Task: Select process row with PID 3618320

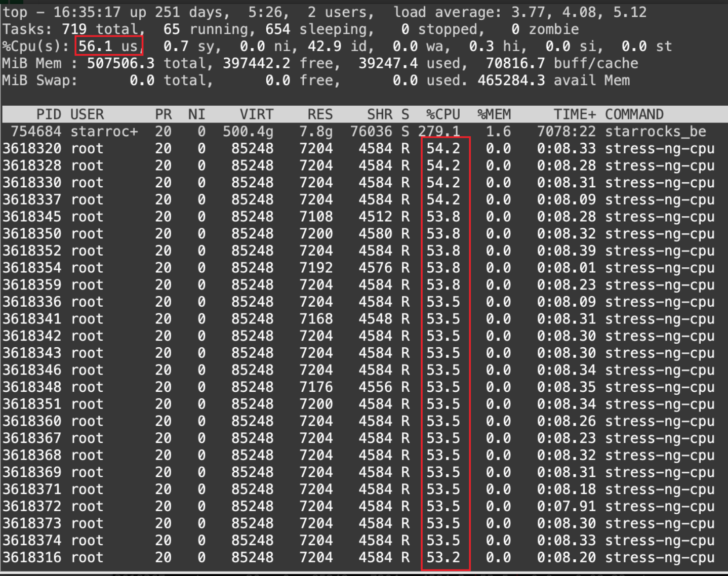Action: pyautogui.click(x=32, y=149)
